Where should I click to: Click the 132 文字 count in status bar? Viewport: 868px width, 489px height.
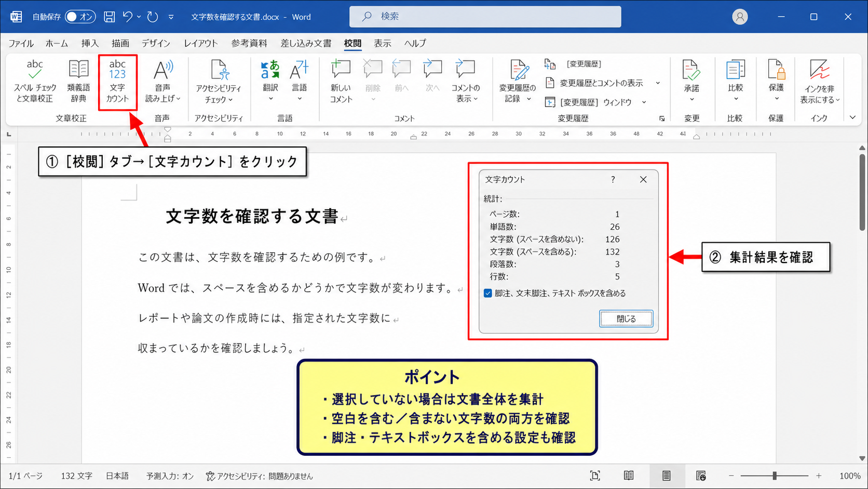76,475
